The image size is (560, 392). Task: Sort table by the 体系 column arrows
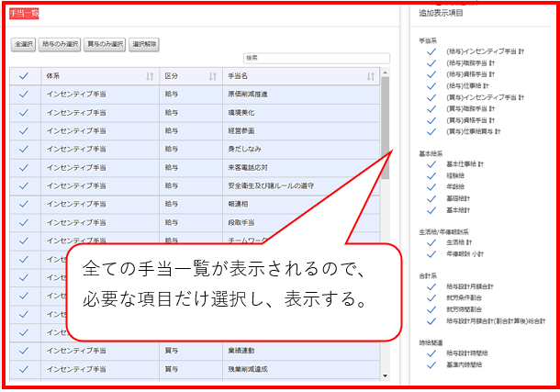(x=149, y=76)
